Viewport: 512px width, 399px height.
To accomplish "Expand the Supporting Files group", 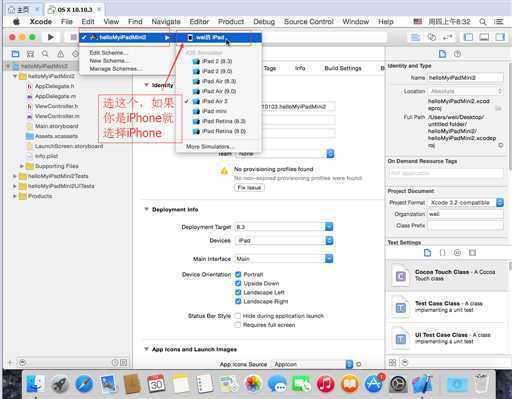I will tap(22, 166).
